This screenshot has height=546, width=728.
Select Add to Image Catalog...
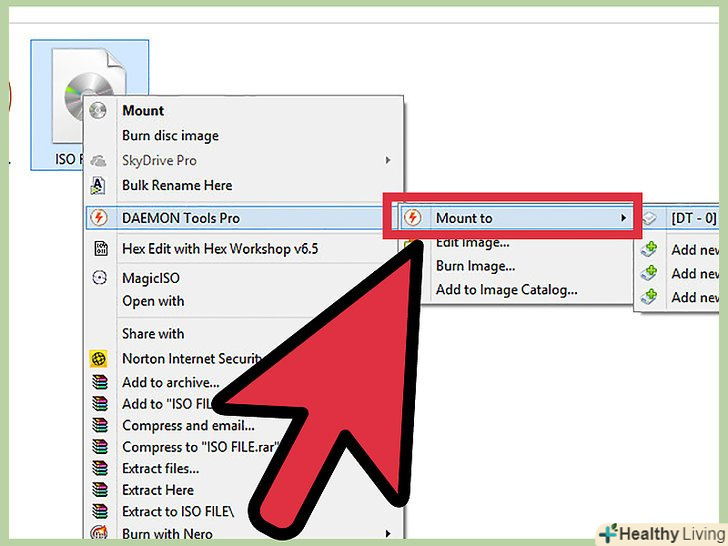(x=507, y=290)
